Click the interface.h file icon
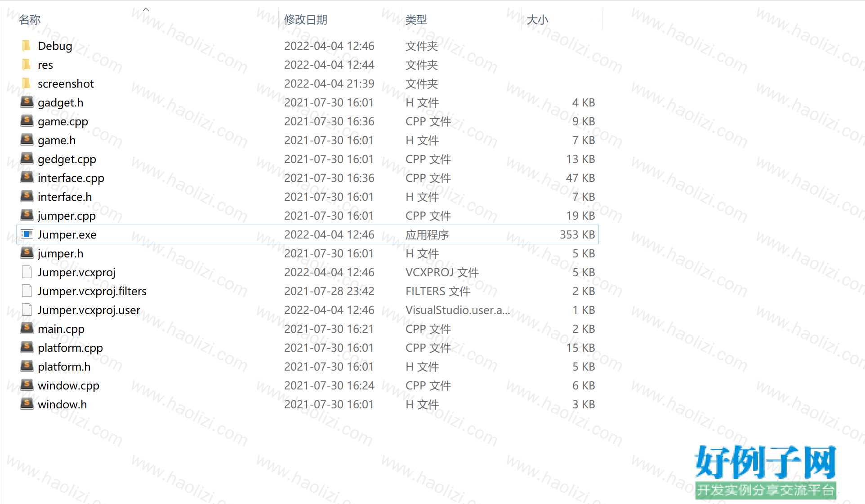The width and height of the screenshot is (865, 504). (x=27, y=196)
